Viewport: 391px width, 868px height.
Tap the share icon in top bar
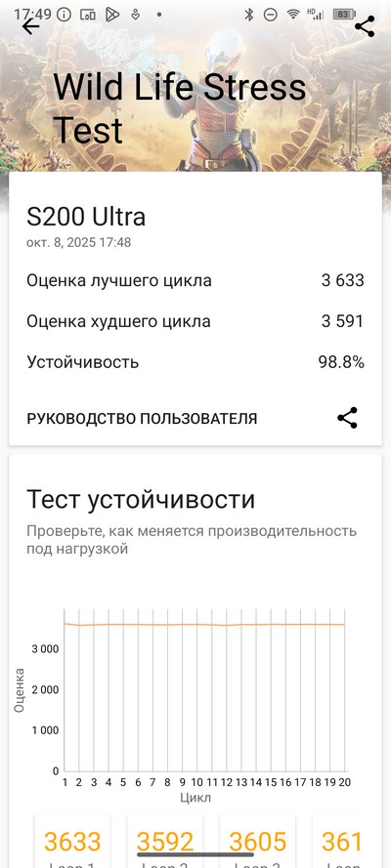tap(365, 26)
